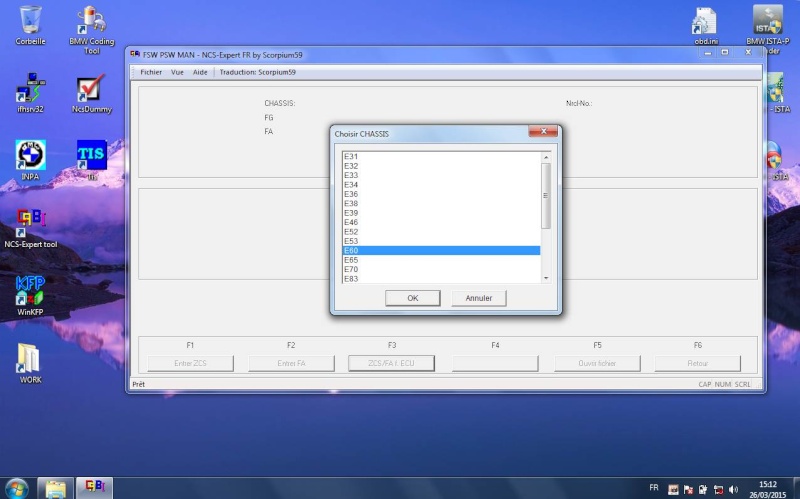Click the F6 Retour button

click(x=697, y=363)
